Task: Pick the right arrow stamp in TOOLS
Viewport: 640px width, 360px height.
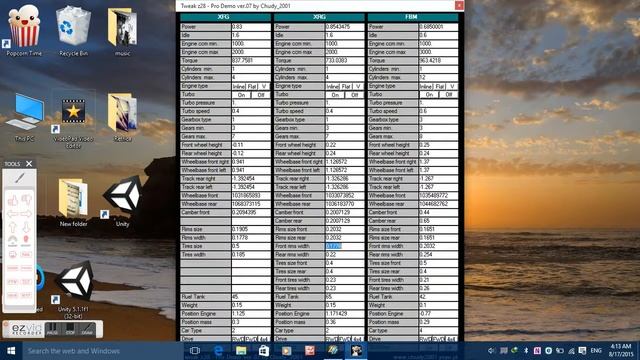Action: pyautogui.click(x=26, y=213)
